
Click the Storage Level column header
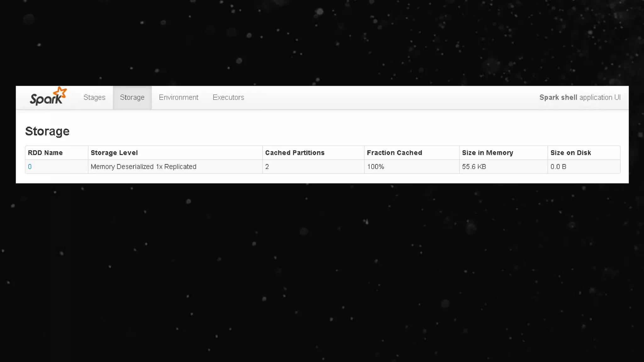[x=114, y=153]
